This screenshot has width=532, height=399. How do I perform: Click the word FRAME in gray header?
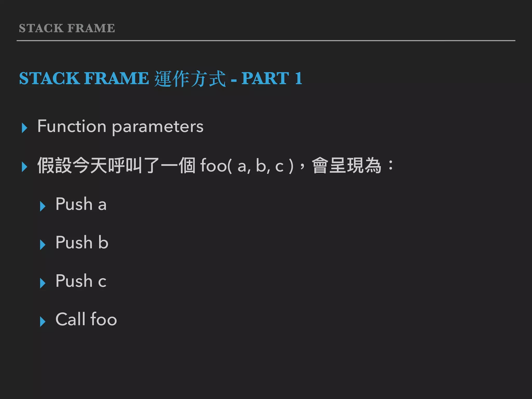point(91,28)
